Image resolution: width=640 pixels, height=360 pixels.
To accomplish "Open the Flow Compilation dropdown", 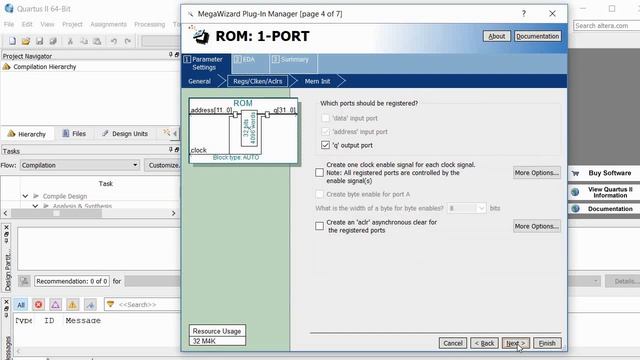I will coord(135,165).
